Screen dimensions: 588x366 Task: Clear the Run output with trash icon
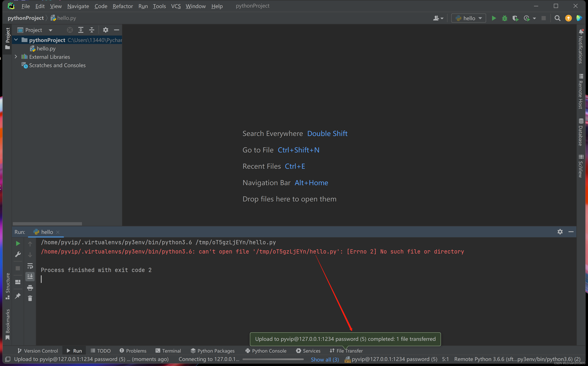pyautogui.click(x=30, y=298)
